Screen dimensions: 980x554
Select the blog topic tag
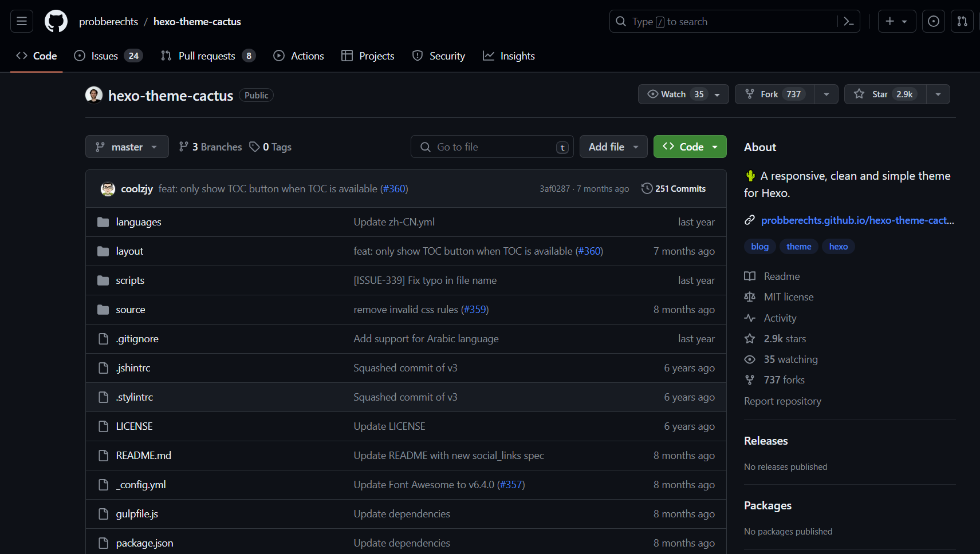(760, 247)
